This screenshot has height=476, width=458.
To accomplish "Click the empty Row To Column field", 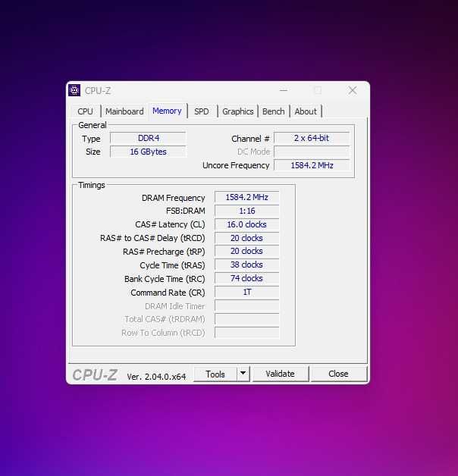I will [246, 333].
